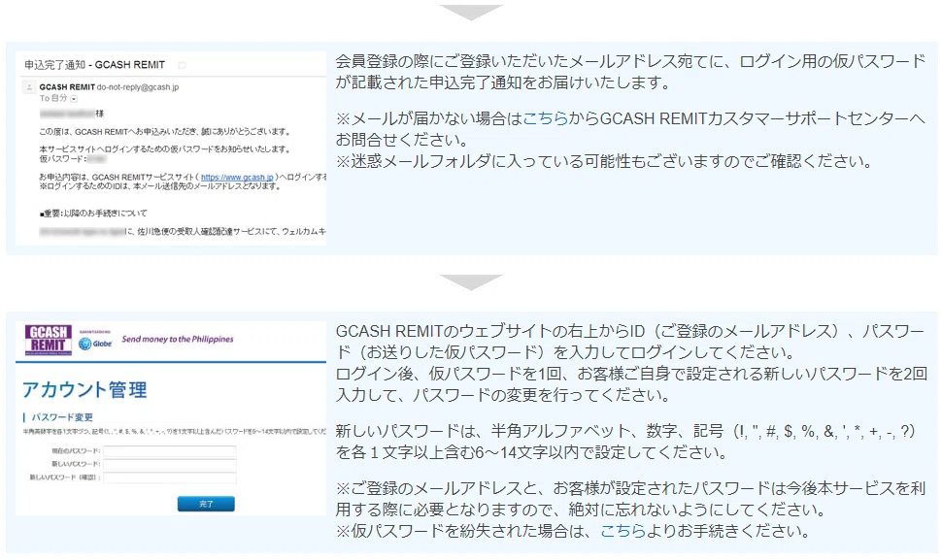Expand the To 自分 recipient dropdown arrow
Screen dimensions: 942x560
[x=75, y=99]
